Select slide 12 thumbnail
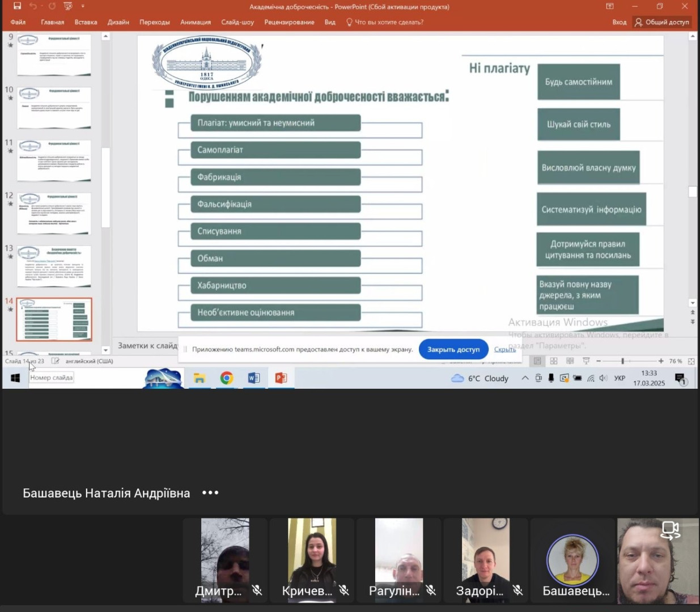The height and width of the screenshot is (612, 700). pyautogui.click(x=54, y=214)
